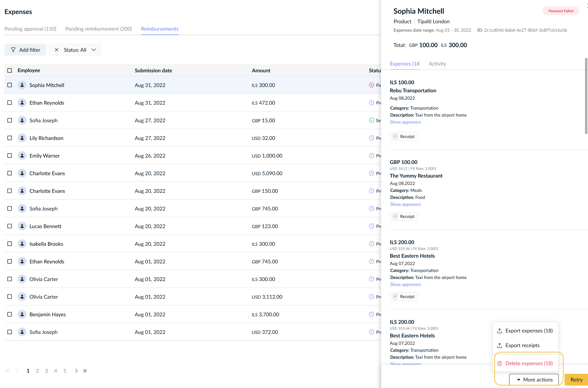This screenshot has height=388, width=588.
Task: Open the Activity tab in the side panel
Action: (x=437, y=64)
